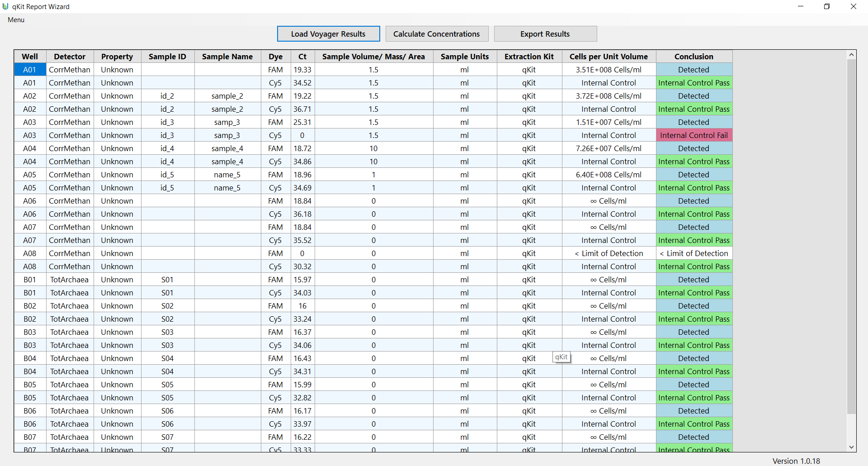Close the qKit Report Wizard window
This screenshot has width=868, height=466.
[x=854, y=6]
